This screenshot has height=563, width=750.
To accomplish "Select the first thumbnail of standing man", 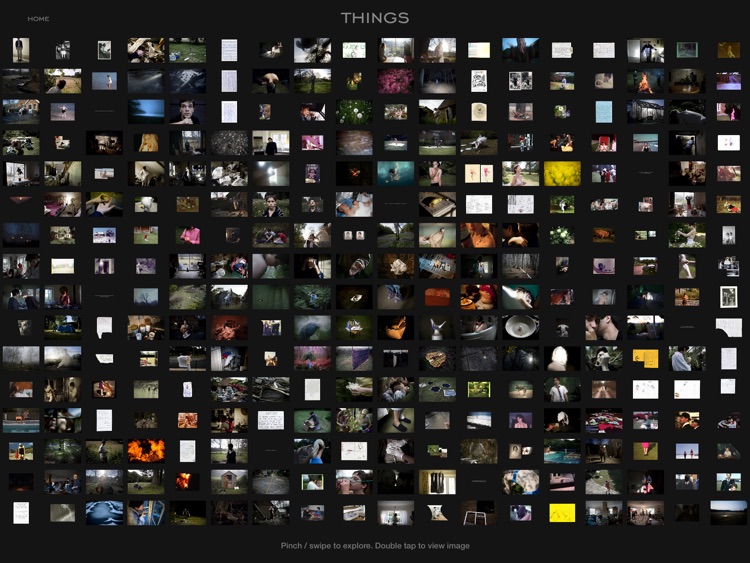I will (20, 50).
